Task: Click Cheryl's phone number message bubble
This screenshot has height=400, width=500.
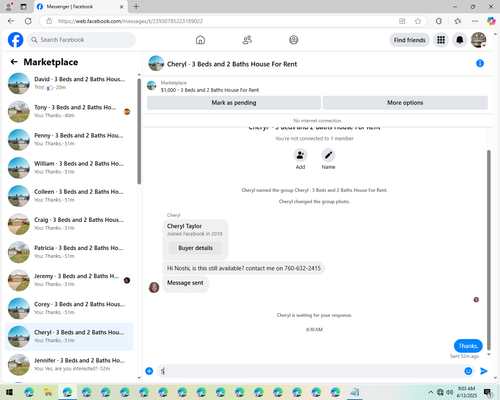Action: (244, 268)
